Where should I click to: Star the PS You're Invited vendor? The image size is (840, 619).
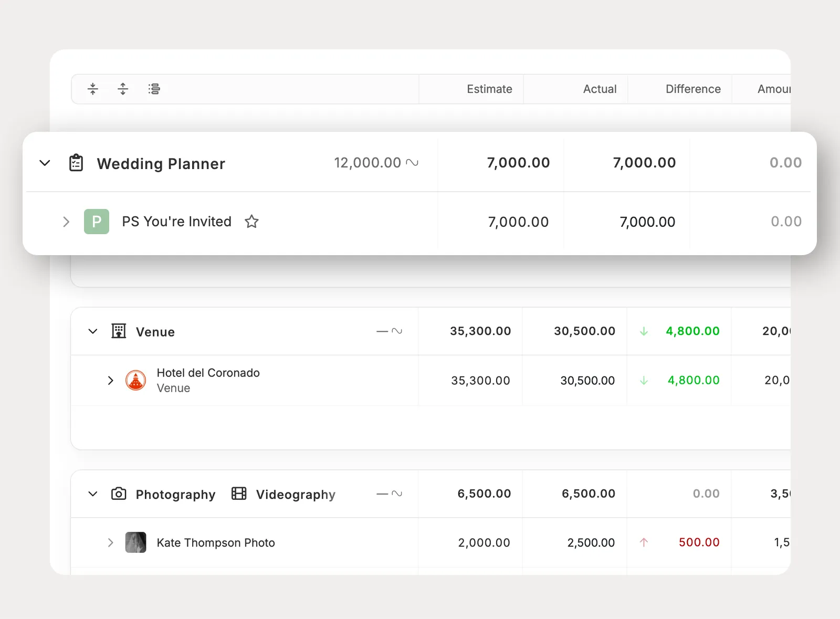click(251, 222)
